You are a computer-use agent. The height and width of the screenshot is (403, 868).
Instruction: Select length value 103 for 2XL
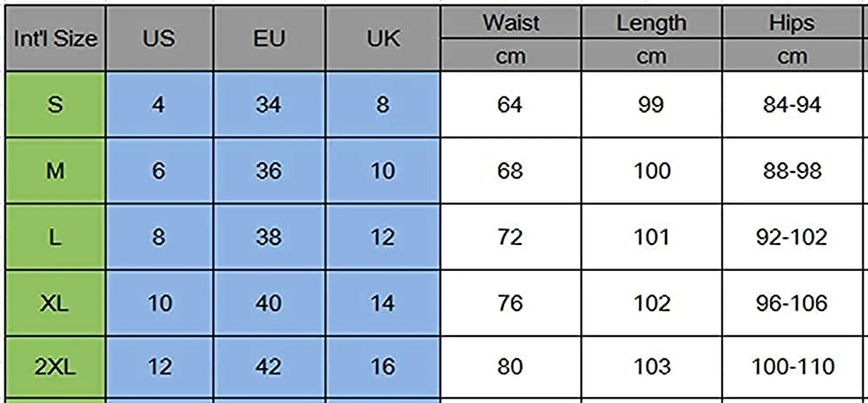652,367
